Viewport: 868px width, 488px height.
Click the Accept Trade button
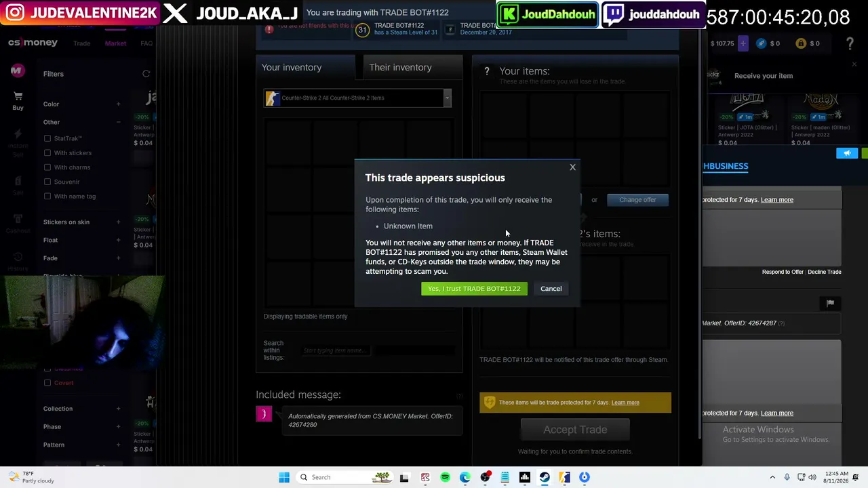tap(575, 430)
